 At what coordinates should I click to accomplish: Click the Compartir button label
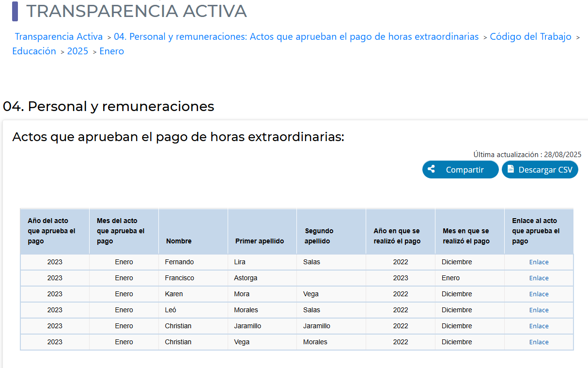(465, 170)
